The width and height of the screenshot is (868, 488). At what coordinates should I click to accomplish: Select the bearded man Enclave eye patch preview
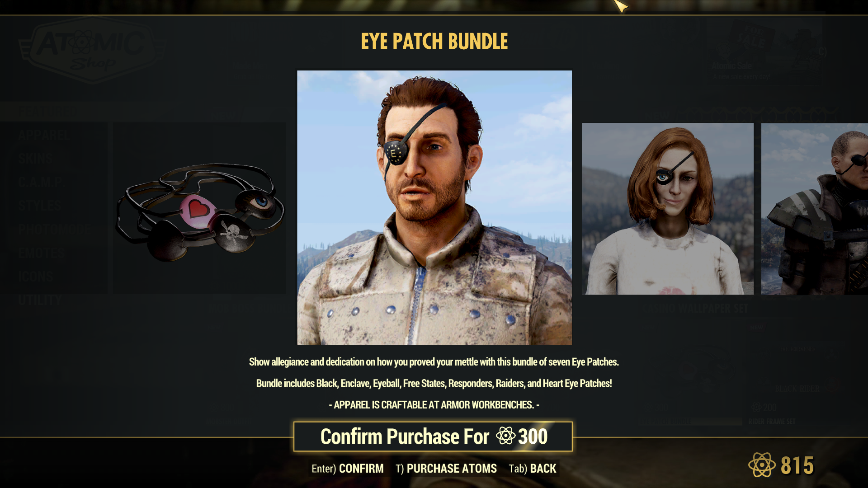coord(434,208)
